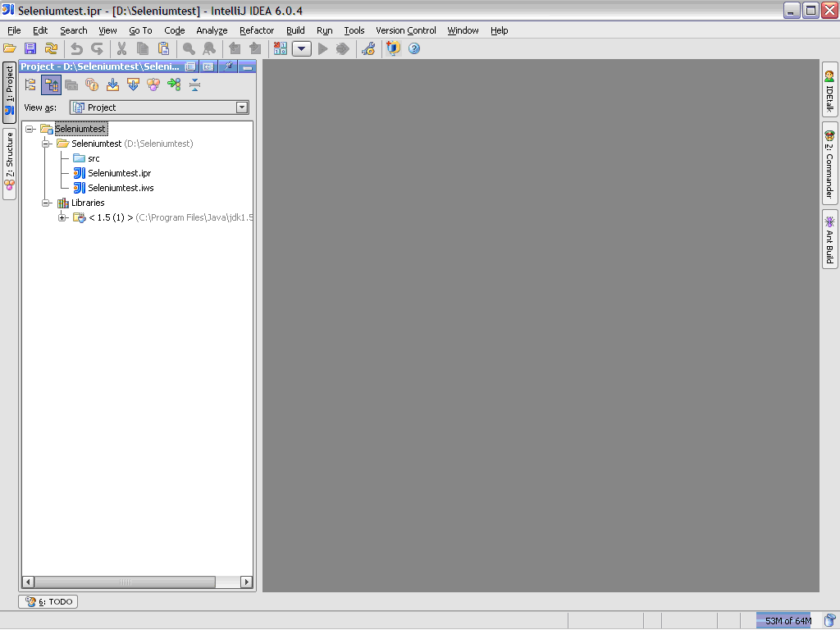Click the horizontal scrollbar left arrow
Screen dimensions: 840x630
coord(29,582)
